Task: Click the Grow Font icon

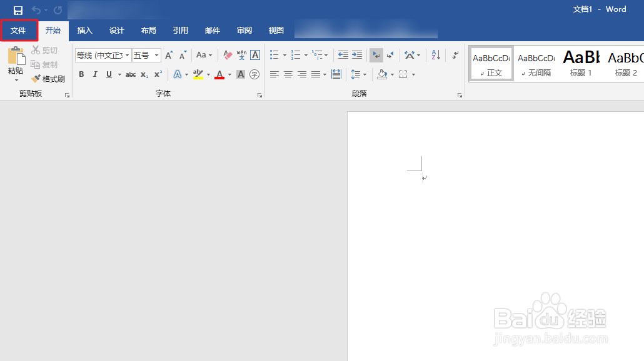Action: coord(169,55)
